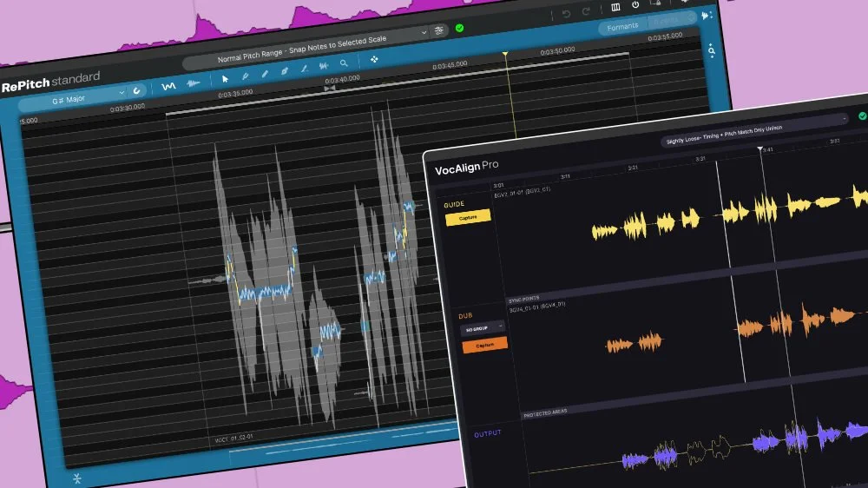Click the green checkmark in VocAlign Pro
Viewport: 868px width, 488px height.
click(x=863, y=115)
